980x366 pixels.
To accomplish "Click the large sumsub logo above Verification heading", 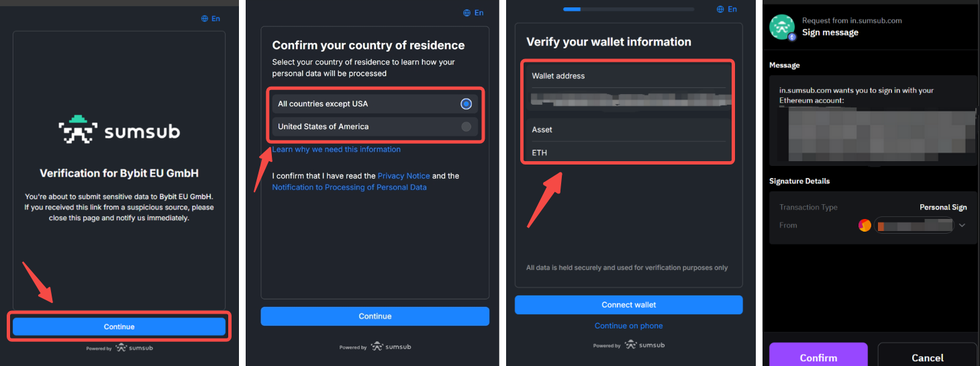I will coord(119,130).
